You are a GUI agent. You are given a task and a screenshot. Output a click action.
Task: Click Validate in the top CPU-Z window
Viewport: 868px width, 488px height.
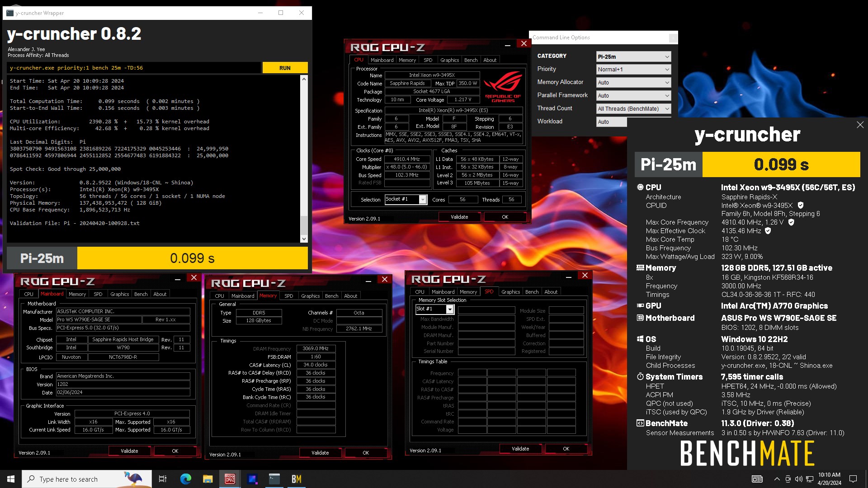pyautogui.click(x=459, y=217)
